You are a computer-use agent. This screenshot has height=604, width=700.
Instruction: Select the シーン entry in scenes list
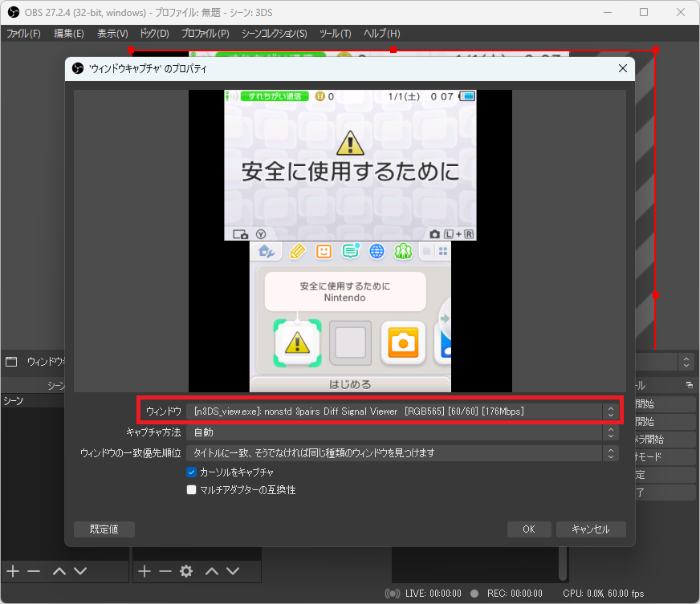tap(33, 400)
